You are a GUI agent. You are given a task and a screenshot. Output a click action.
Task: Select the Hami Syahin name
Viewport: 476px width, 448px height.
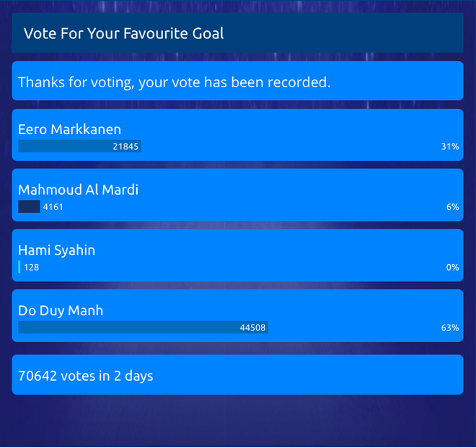pos(57,250)
